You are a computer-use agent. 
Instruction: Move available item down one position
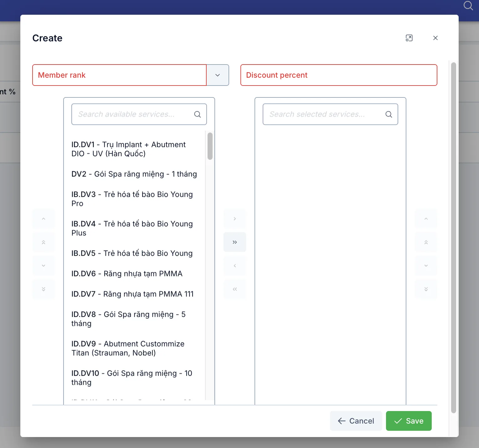click(x=44, y=266)
